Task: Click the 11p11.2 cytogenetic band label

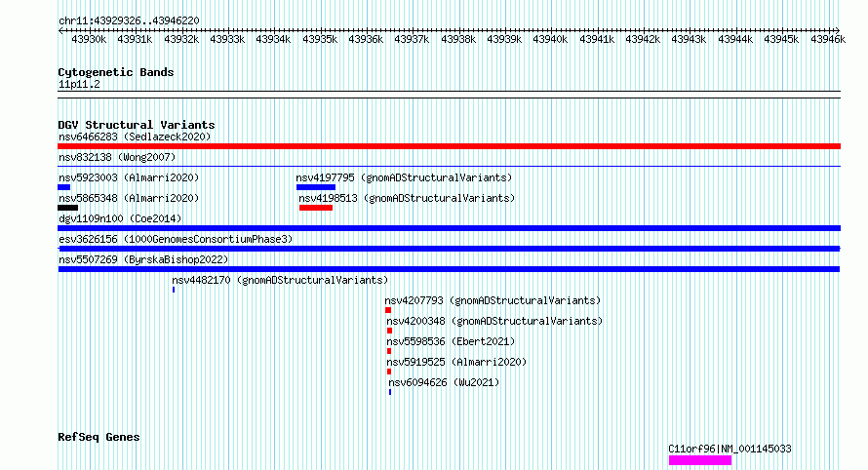Action: [79, 84]
